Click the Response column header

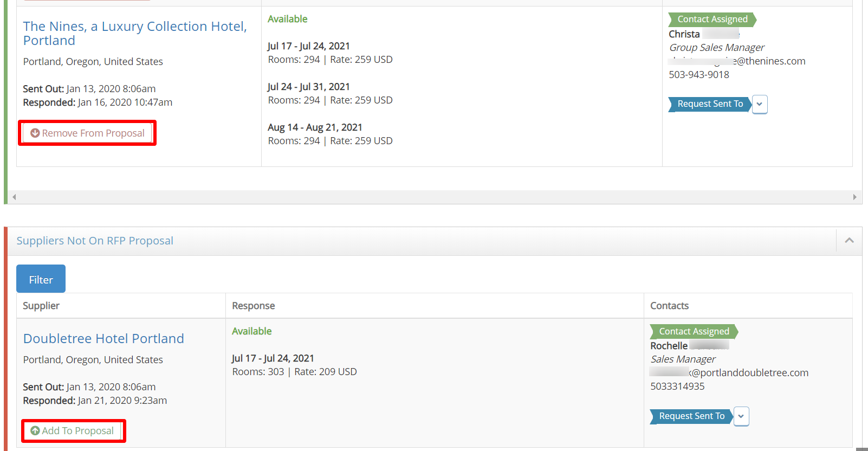(253, 306)
